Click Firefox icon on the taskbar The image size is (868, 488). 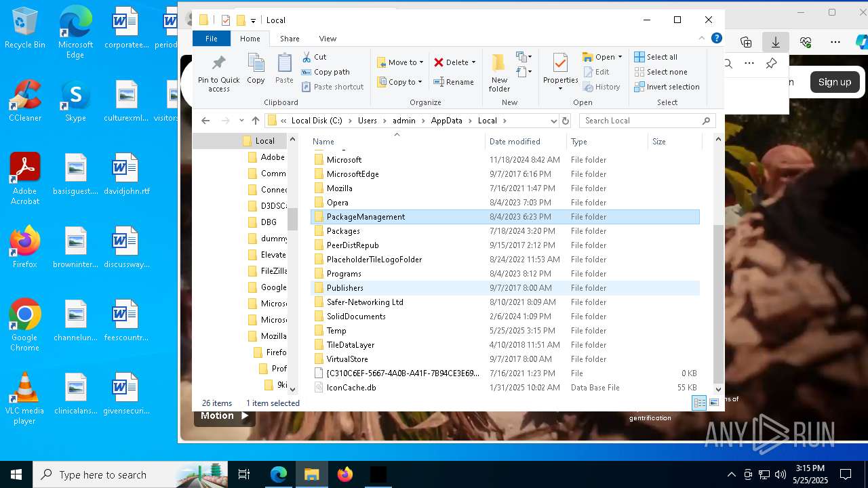[x=345, y=474]
